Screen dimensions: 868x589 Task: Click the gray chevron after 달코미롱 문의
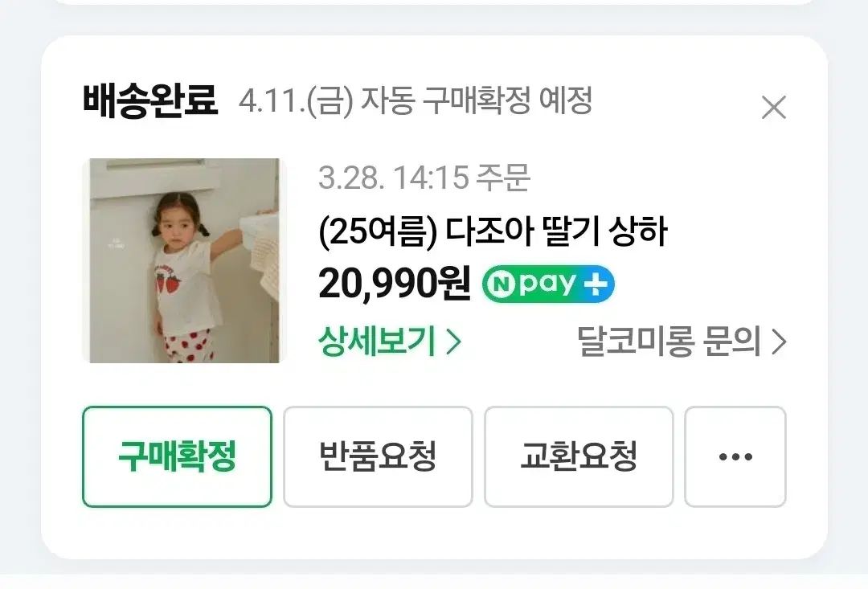[x=779, y=342]
